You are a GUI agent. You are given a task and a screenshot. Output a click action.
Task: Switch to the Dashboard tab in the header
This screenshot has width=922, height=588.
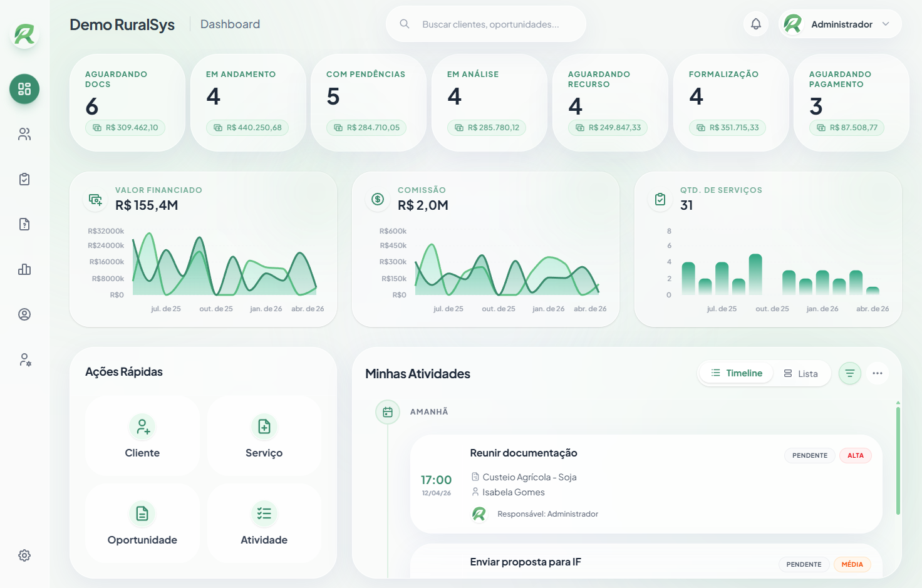coord(230,24)
